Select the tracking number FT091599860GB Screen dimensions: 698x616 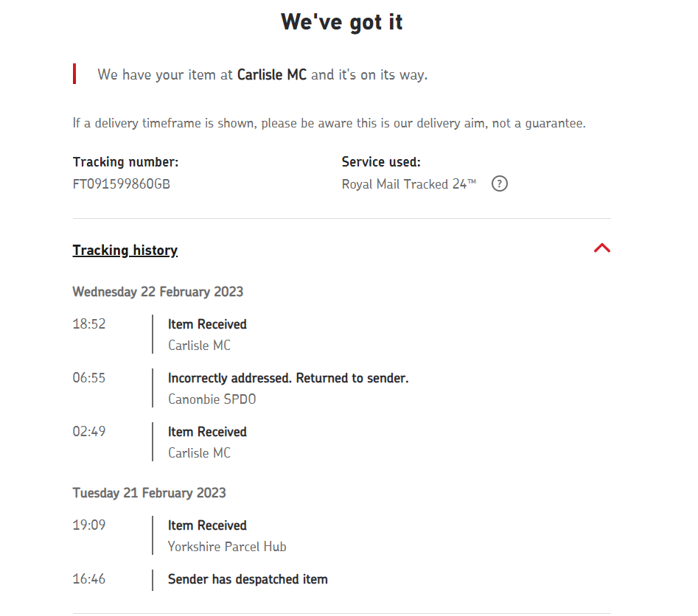(x=120, y=184)
